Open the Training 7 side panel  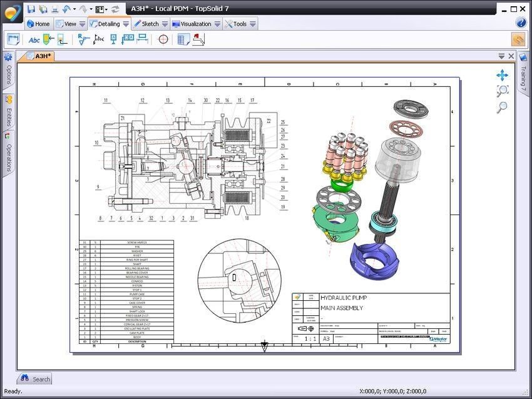pos(523,73)
